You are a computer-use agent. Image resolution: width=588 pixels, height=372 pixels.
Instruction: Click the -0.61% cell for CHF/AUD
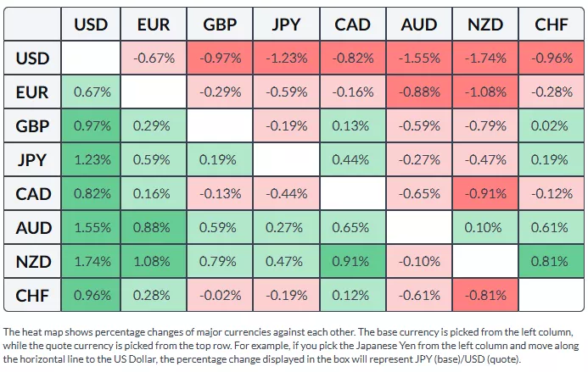(x=418, y=296)
